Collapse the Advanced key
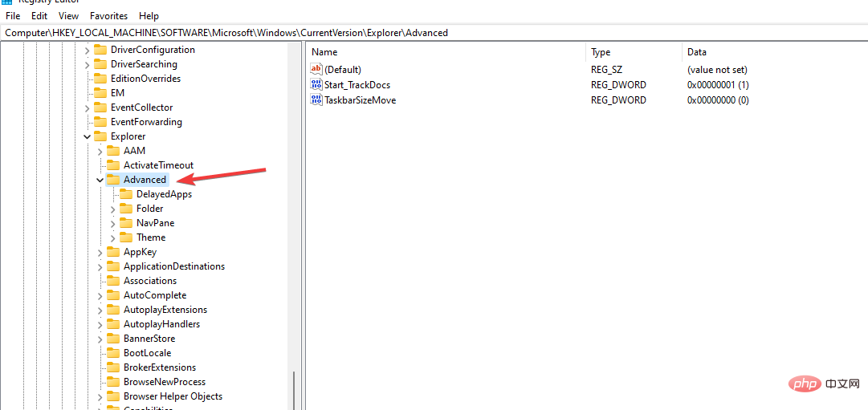The image size is (868, 410). [x=100, y=180]
